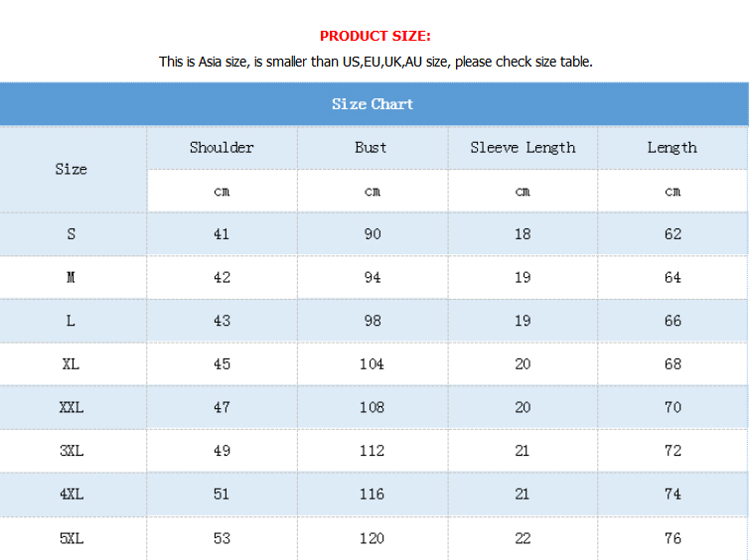752x560 pixels.
Task: Click bust value 104 for XL
Action: point(373,364)
